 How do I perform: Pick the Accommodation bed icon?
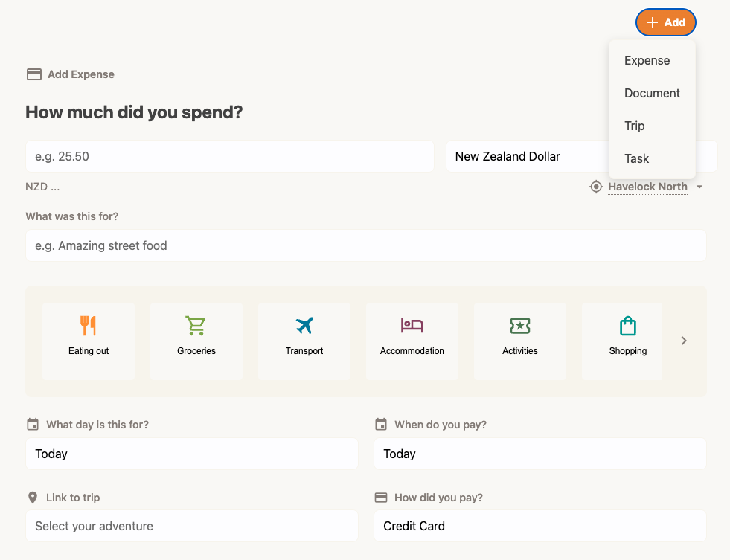412,325
